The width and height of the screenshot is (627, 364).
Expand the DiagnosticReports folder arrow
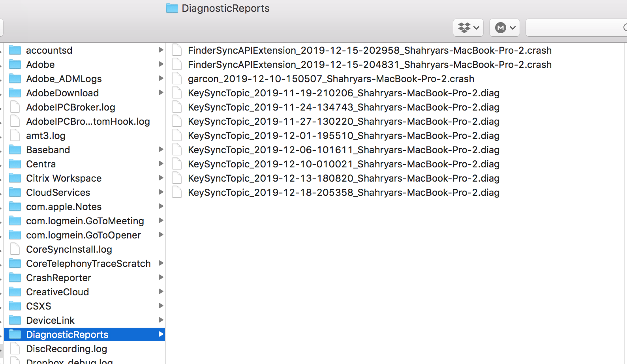click(x=161, y=334)
